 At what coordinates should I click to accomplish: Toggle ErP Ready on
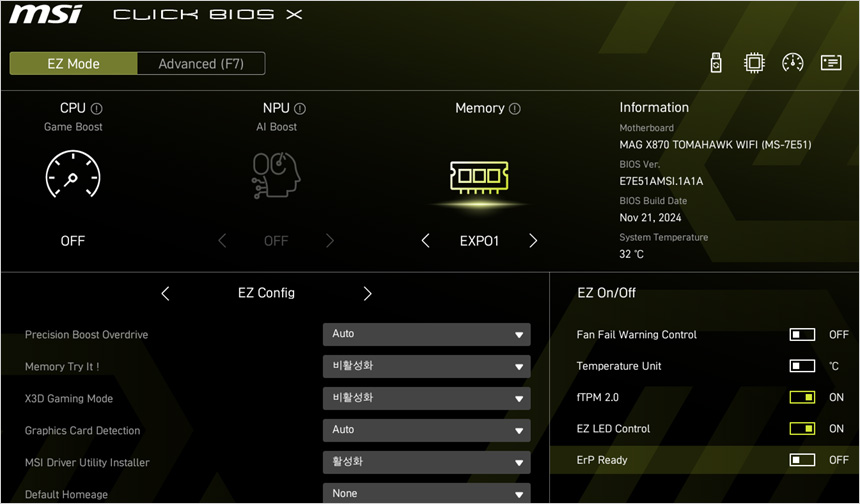tap(802, 460)
